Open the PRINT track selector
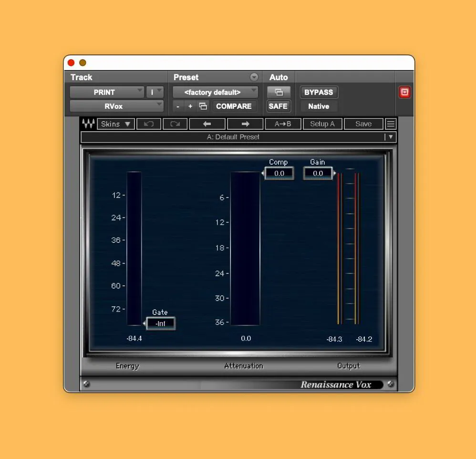Image resolution: width=476 pixels, height=459 pixels. coord(106,92)
